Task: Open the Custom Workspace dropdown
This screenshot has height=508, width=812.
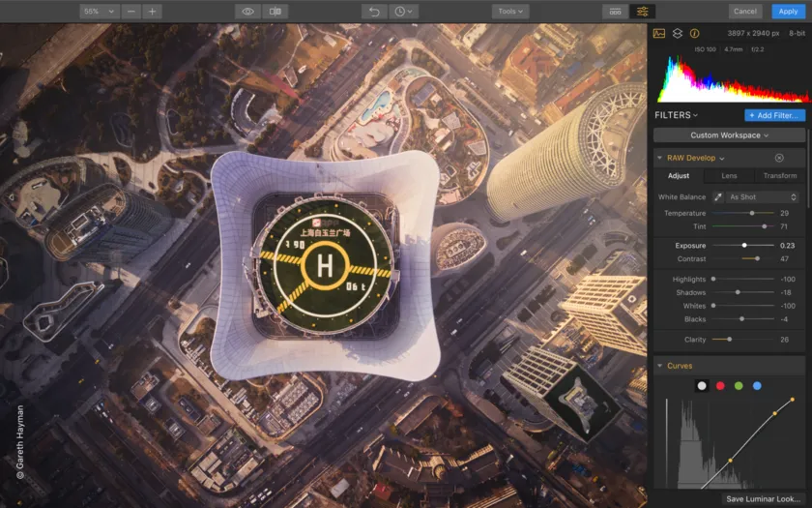Action: [730, 135]
